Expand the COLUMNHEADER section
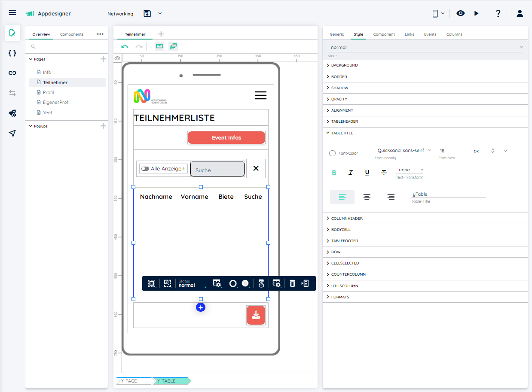532x392 pixels. (x=347, y=219)
